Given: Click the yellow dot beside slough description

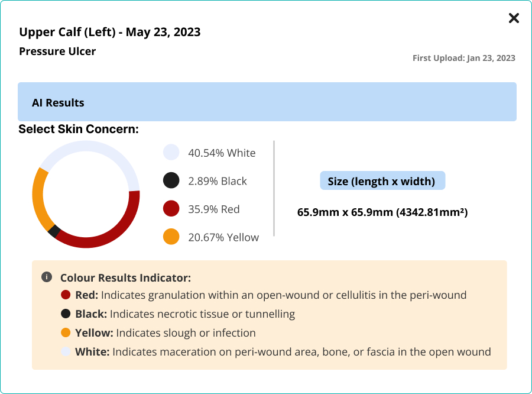Looking at the screenshot, I should pyautogui.click(x=66, y=332).
